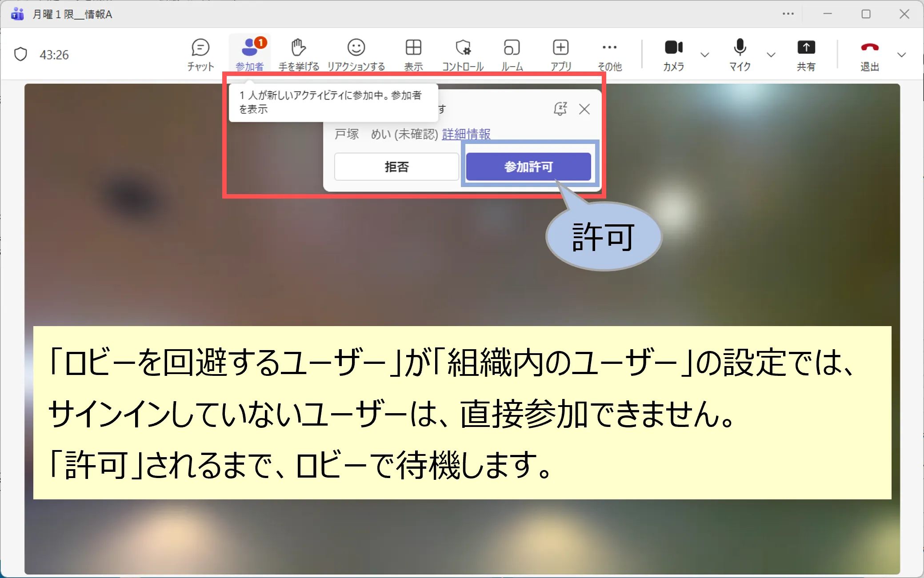Mute lobby notifications bell icon
The image size is (924, 578).
click(560, 109)
